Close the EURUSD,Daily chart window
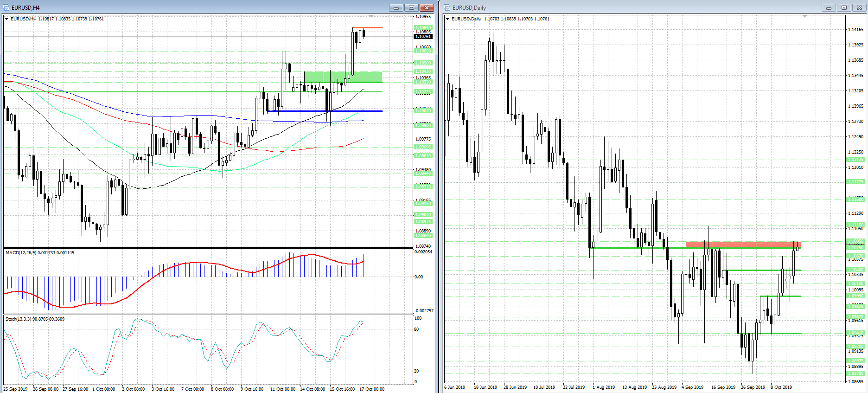Viewport: 868px width, 393px height. pos(859,7)
